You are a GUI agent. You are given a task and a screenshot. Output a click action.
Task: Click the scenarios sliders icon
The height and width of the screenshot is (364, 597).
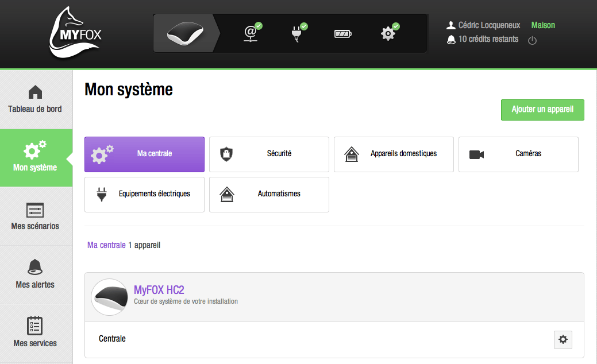(x=35, y=210)
